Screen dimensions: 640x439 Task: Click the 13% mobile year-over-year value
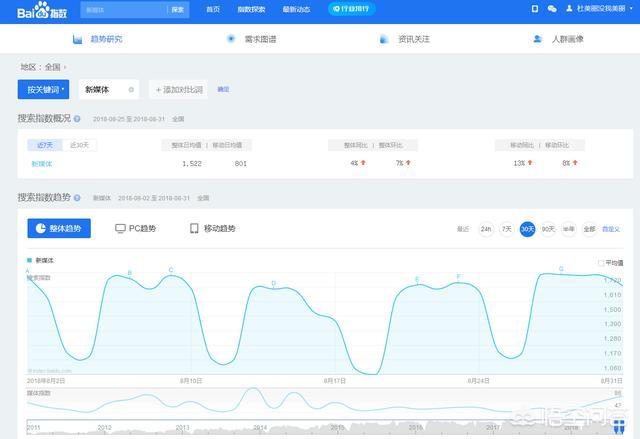pyautogui.click(x=519, y=163)
